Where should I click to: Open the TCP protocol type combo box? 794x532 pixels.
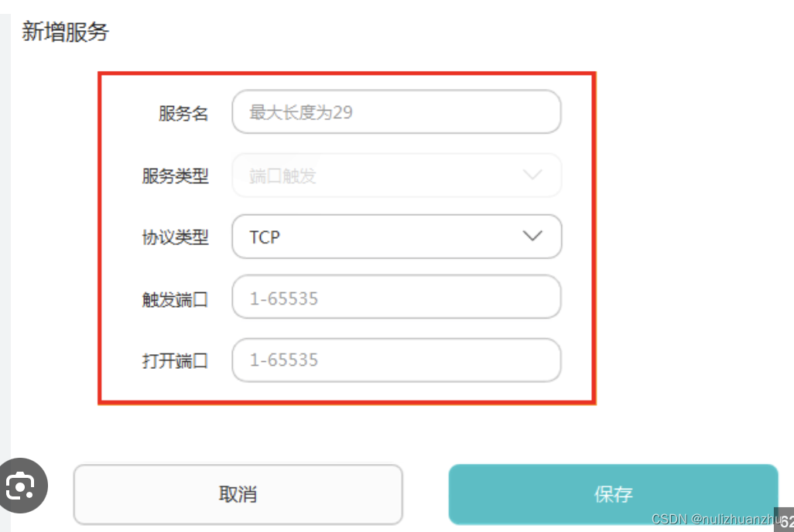pos(396,237)
